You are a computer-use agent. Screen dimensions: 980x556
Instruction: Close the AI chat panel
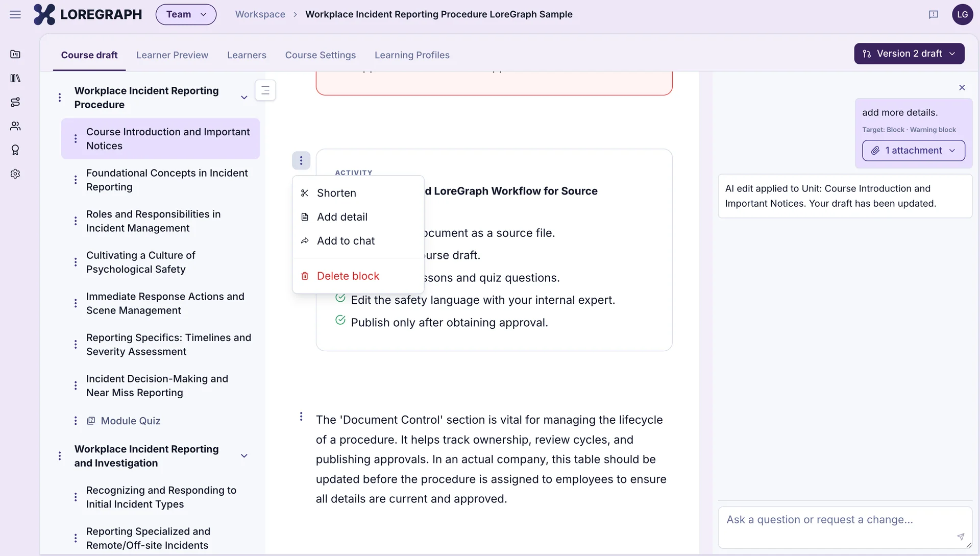[x=962, y=88]
